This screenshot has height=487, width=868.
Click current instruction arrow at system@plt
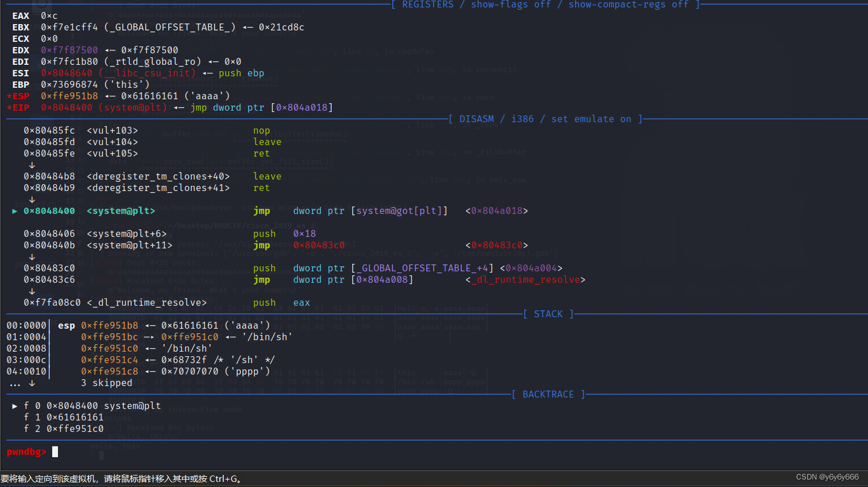coord(15,211)
